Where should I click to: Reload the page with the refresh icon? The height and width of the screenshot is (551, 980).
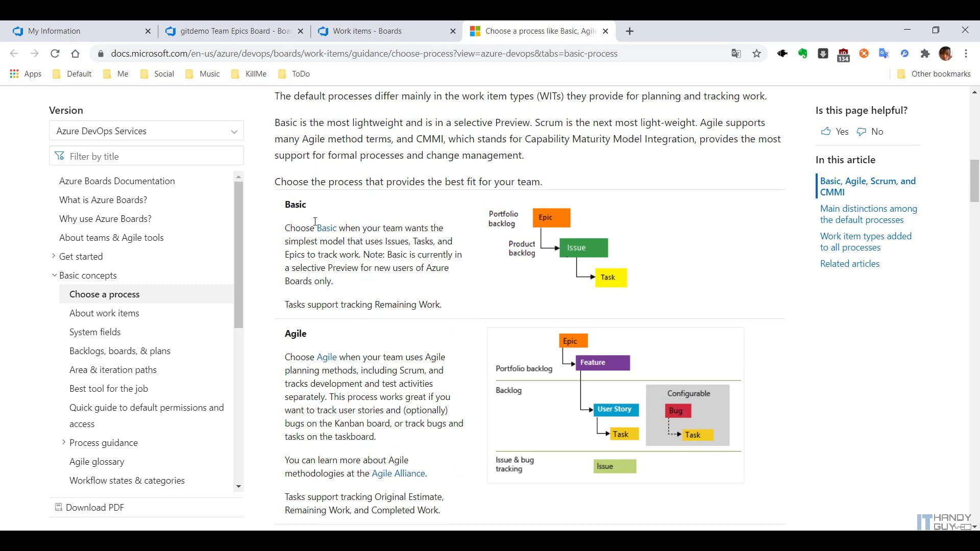click(x=55, y=54)
